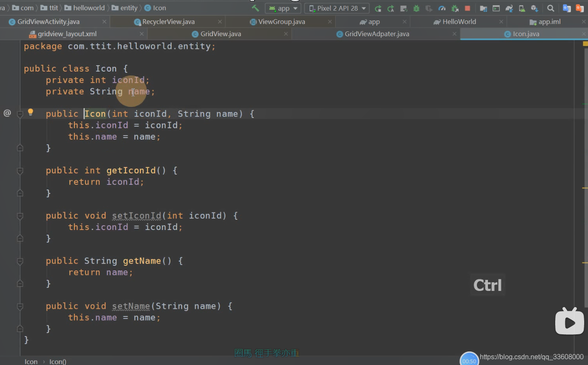Close the ViewGroup.java tab
Viewport: 588px width, 365px height.
coord(330,22)
